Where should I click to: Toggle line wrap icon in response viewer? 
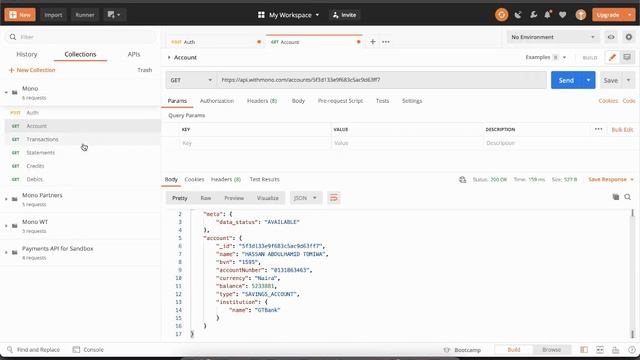(334, 198)
